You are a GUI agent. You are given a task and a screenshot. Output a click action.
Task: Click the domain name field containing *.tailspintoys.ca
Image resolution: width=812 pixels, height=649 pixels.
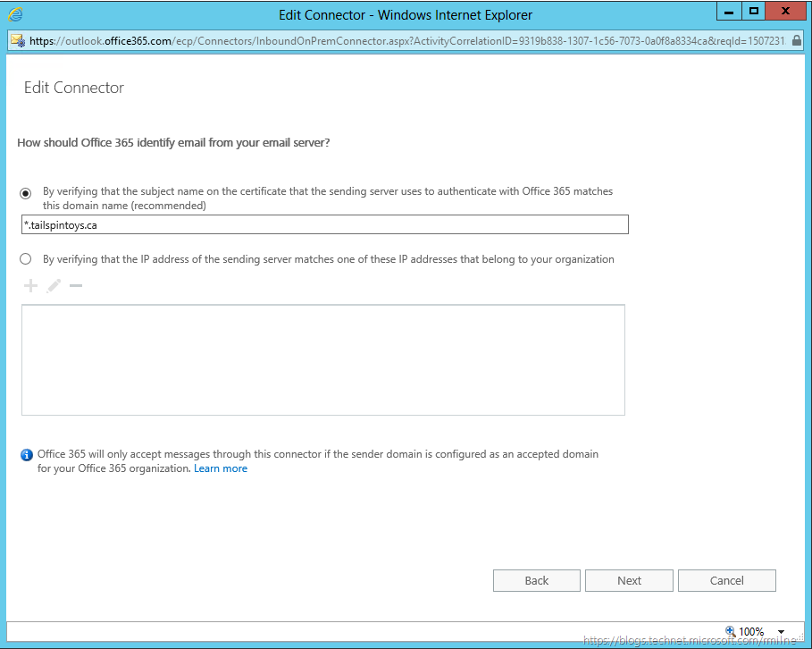325,225
